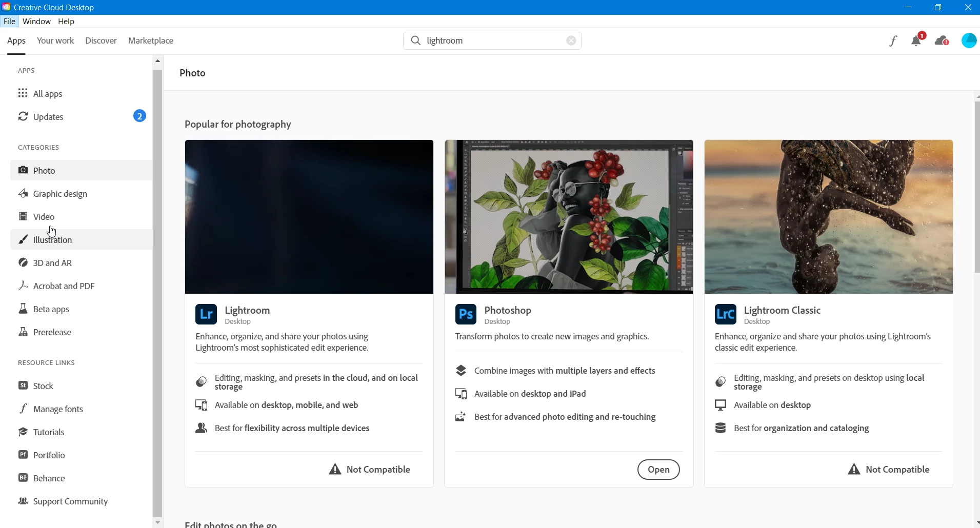
Task: Select the Apps tab
Action: click(x=16, y=41)
